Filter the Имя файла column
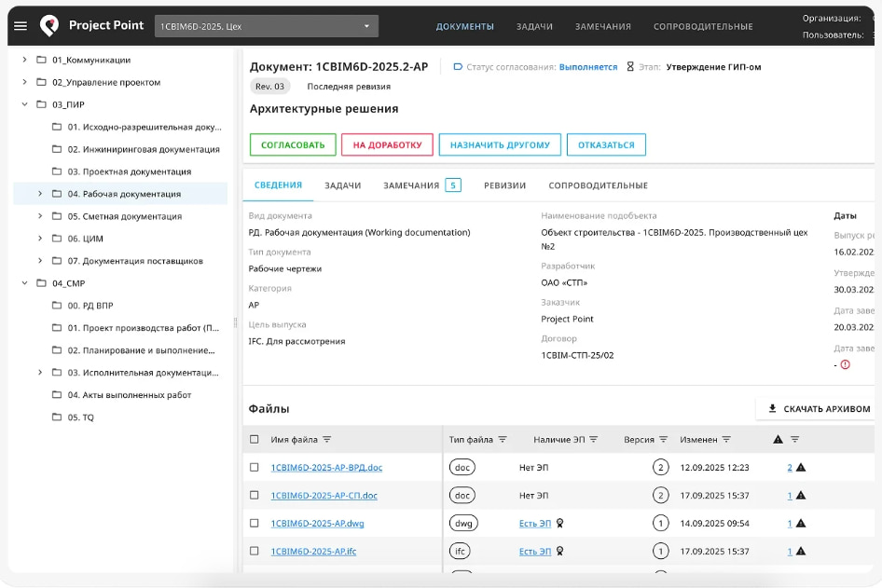The height and width of the screenshot is (588, 882). coord(327,440)
